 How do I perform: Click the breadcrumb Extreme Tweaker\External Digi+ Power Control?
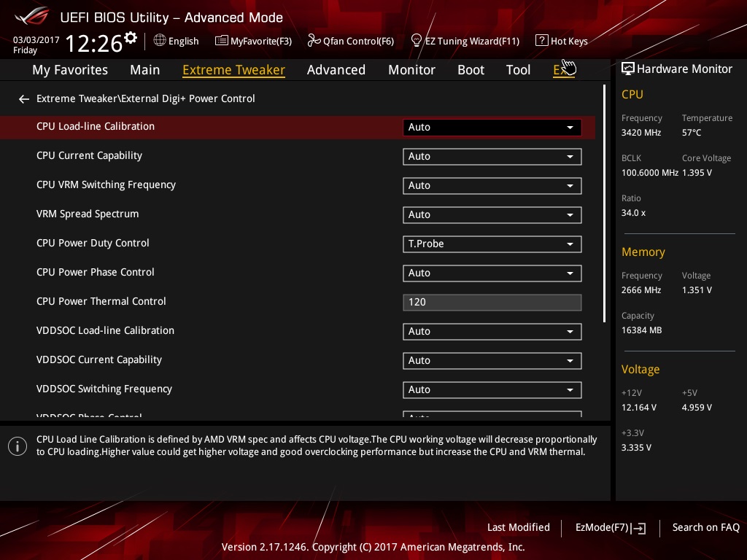(x=146, y=98)
